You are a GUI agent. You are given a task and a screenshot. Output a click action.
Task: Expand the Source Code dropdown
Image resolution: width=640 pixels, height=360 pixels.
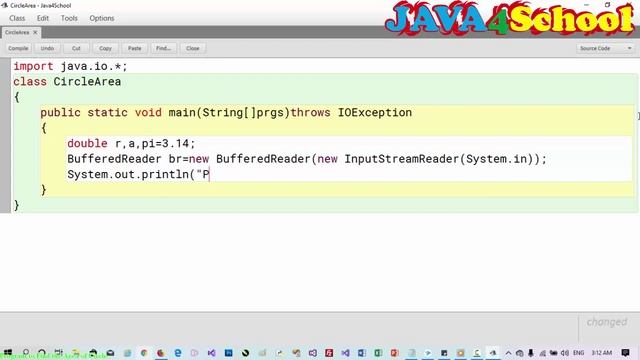606,48
